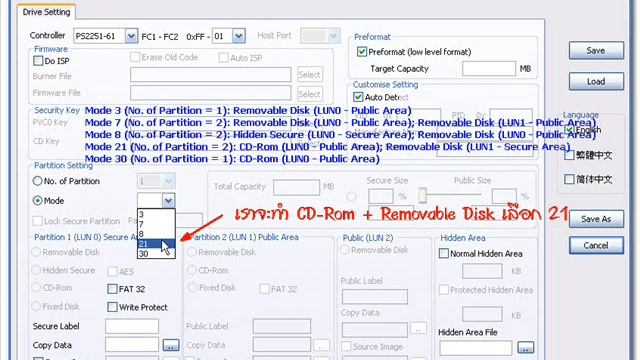
Task: Toggle the AES checkbox
Action: [112, 271]
